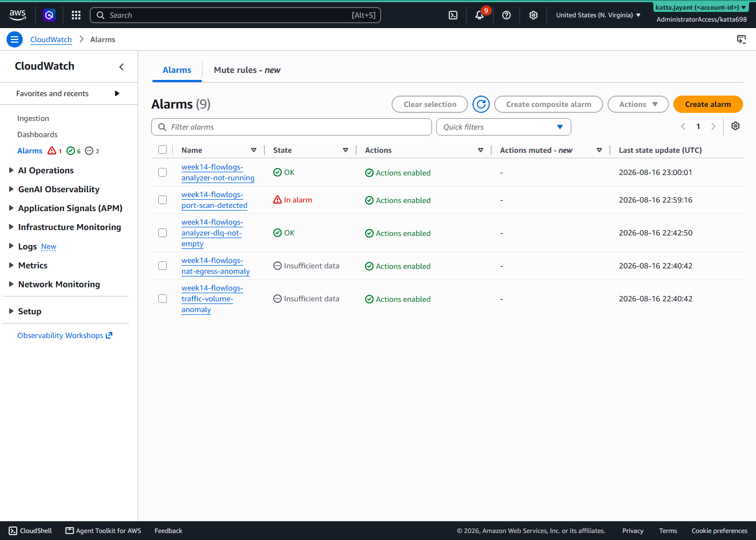Image resolution: width=756 pixels, height=540 pixels.
Task: Launch CloudShell from top bar icon
Action: click(x=453, y=15)
